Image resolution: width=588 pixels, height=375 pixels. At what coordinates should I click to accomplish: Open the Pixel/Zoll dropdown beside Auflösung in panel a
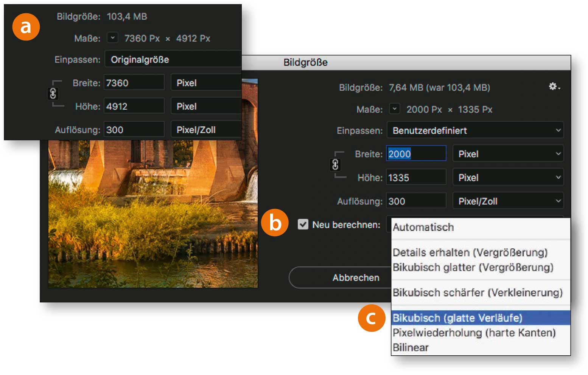click(x=206, y=130)
